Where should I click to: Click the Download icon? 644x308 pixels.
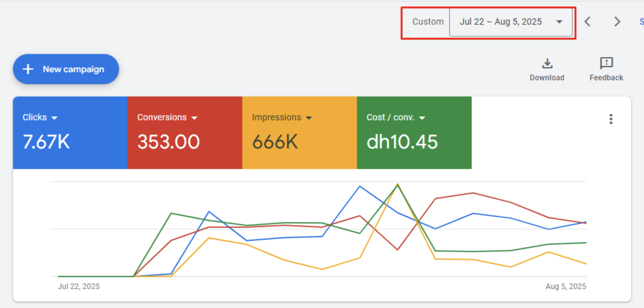click(547, 64)
